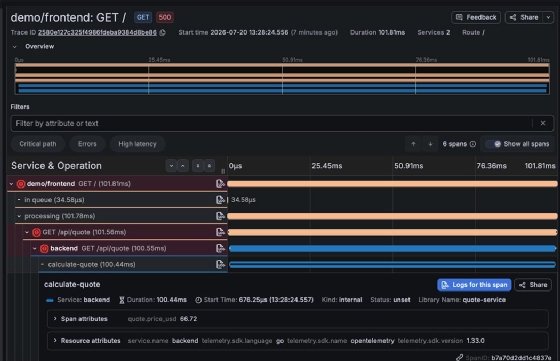Viewport: 560px width, 361px height.
Task: Click the overview minimap timeline
Action: coord(282,79)
